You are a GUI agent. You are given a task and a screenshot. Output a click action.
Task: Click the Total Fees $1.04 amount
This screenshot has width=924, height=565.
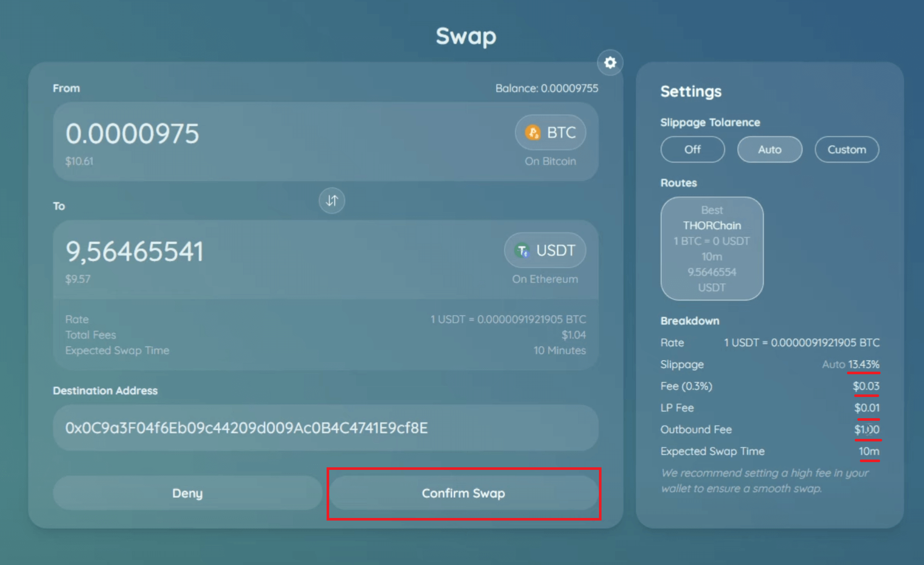[x=574, y=335]
